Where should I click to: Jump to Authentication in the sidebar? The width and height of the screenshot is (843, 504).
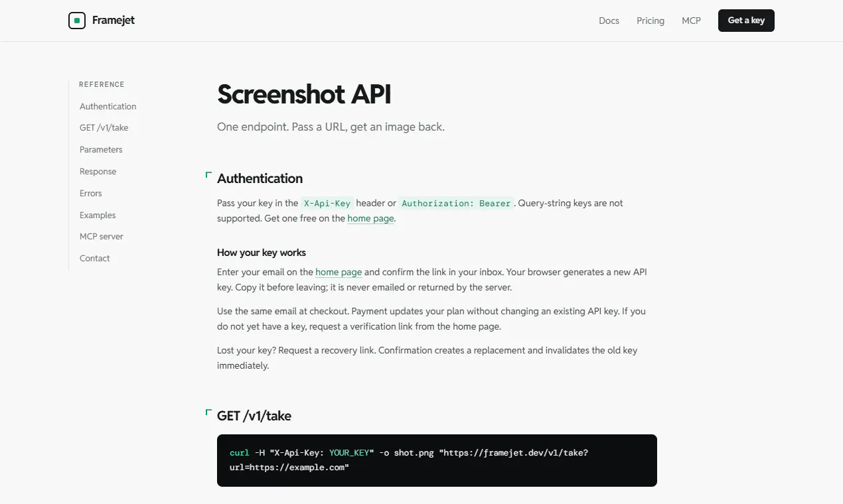tap(108, 106)
